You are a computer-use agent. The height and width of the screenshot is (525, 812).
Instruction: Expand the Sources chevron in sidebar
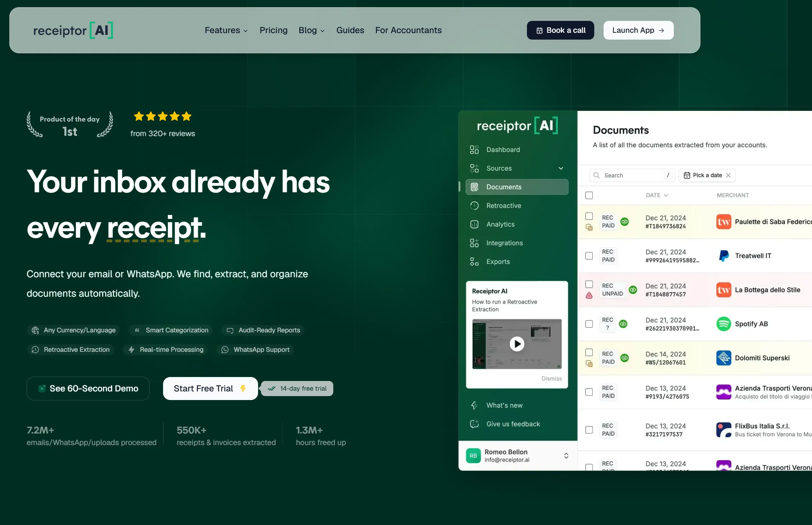[561, 169]
